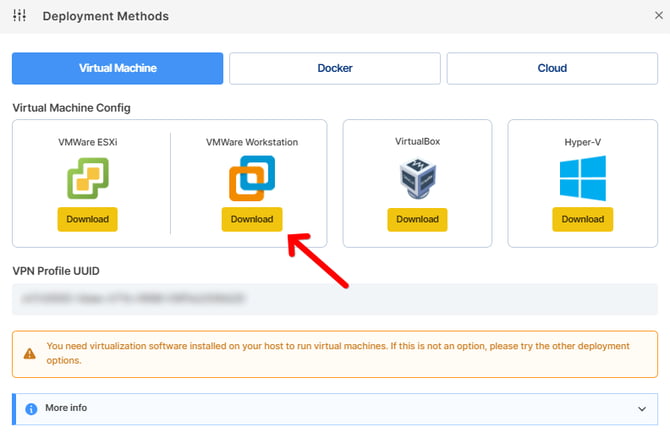The width and height of the screenshot is (670, 438).
Task: Click the VMWare Workstation logo icon
Action: (252, 178)
